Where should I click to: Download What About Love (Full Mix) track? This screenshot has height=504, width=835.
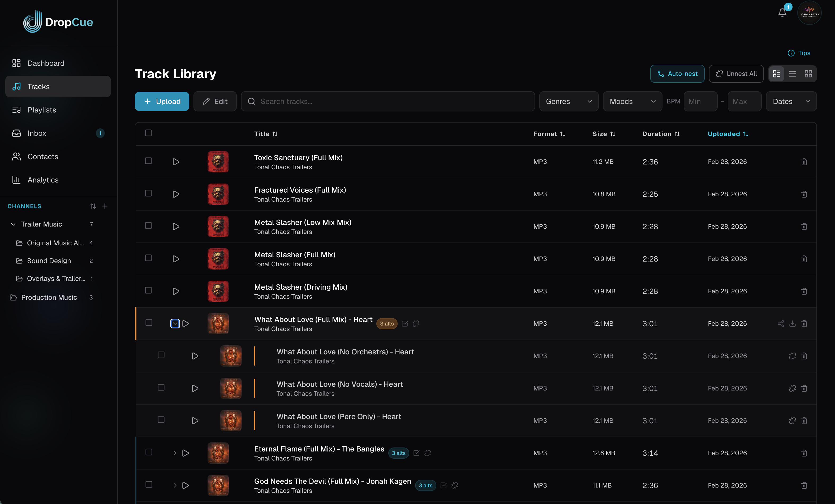[792, 323]
